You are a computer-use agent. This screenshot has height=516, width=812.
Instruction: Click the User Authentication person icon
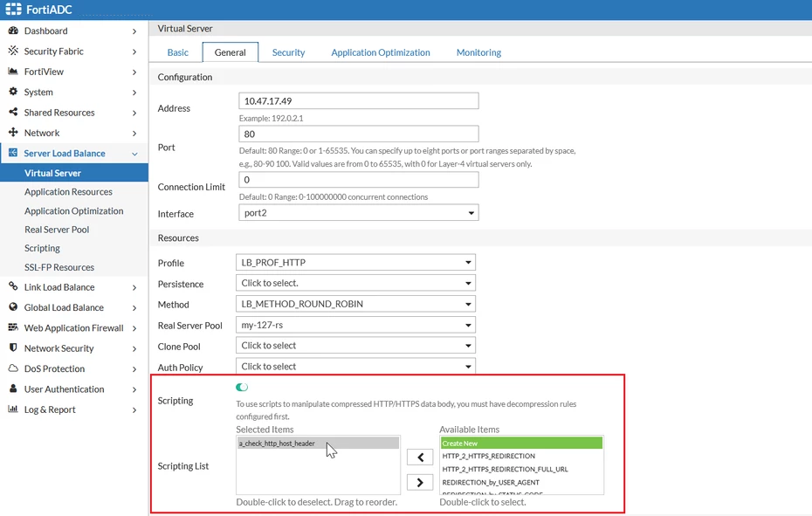[13, 388]
